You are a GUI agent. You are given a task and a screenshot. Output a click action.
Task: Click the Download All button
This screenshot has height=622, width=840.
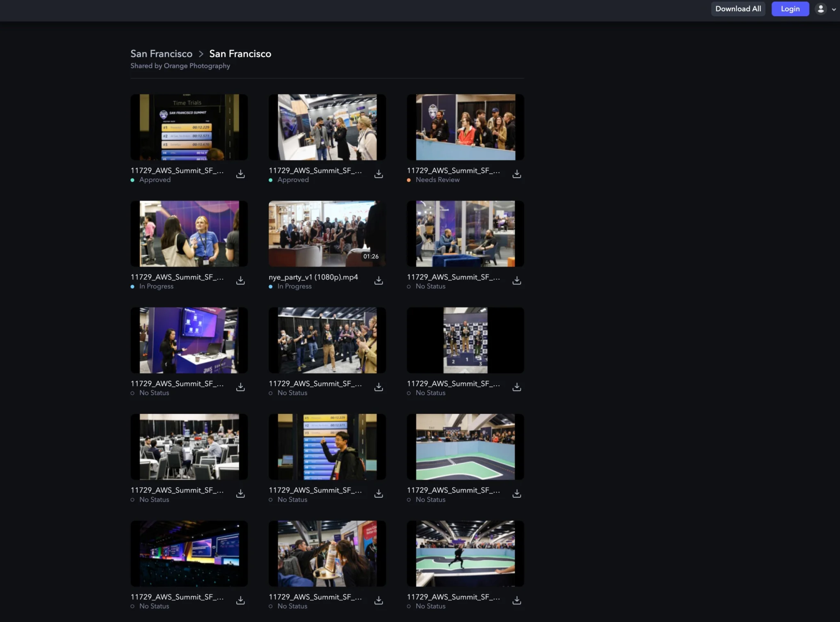(738, 9)
